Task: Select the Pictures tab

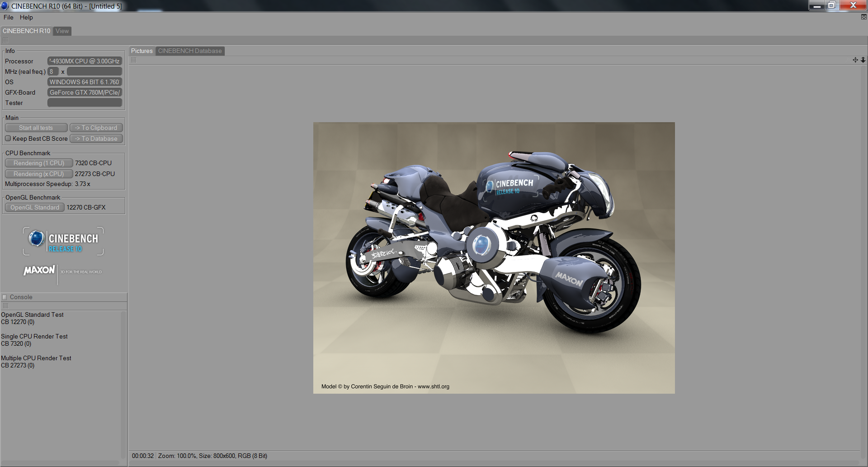Action: tap(142, 51)
